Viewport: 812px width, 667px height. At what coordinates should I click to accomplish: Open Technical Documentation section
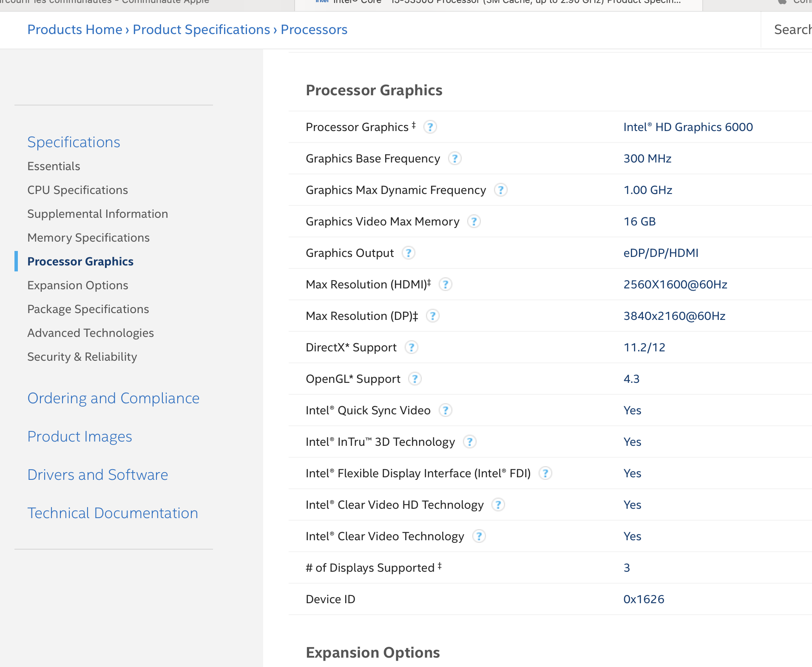113,513
